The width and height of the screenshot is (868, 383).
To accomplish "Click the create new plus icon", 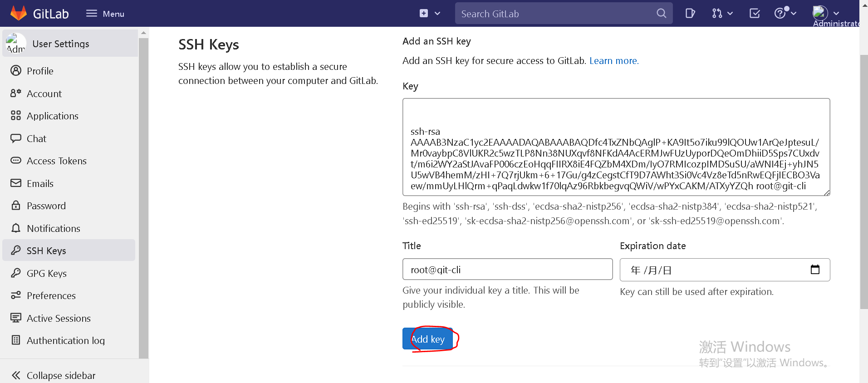I will (x=424, y=13).
